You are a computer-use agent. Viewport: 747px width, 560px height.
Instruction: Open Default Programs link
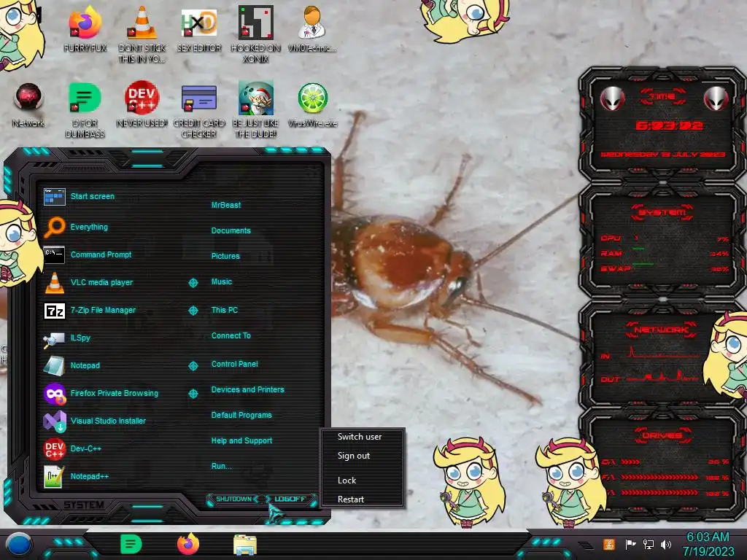pos(241,415)
